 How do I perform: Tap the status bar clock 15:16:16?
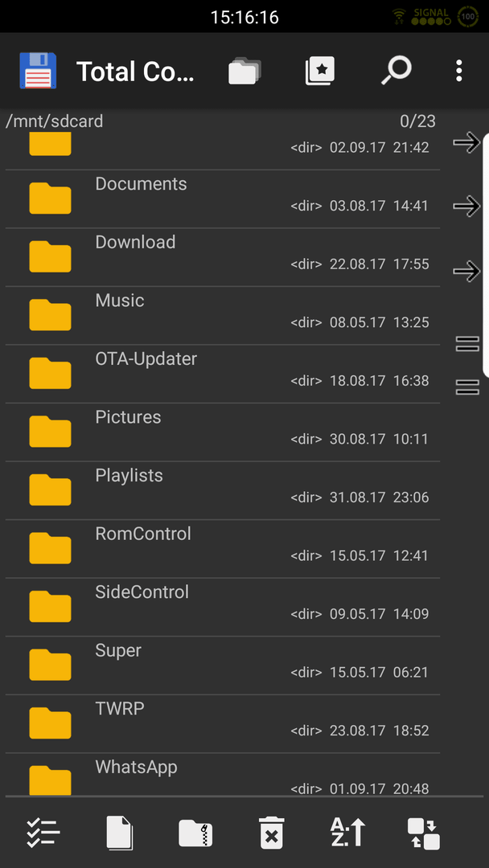(x=244, y=17)
